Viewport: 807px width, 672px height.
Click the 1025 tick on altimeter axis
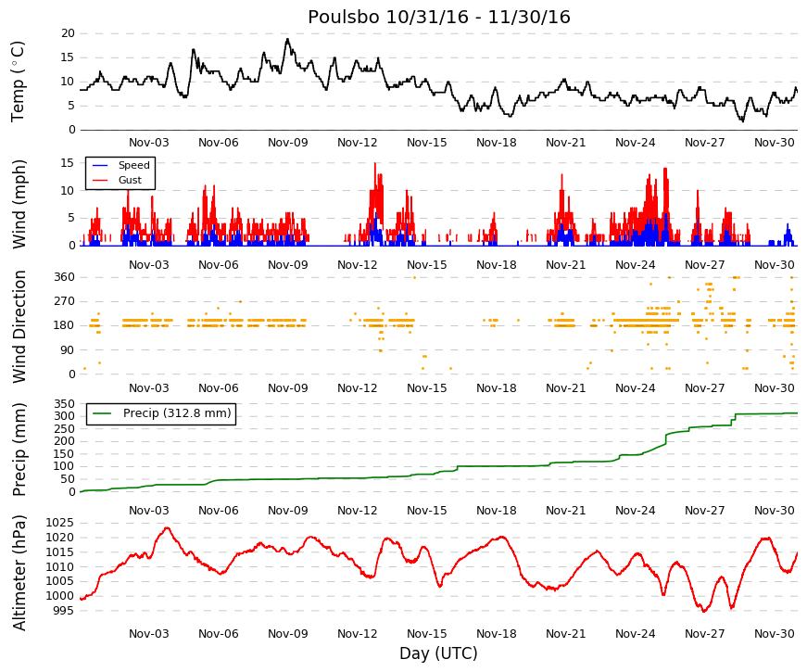(59, 523)
